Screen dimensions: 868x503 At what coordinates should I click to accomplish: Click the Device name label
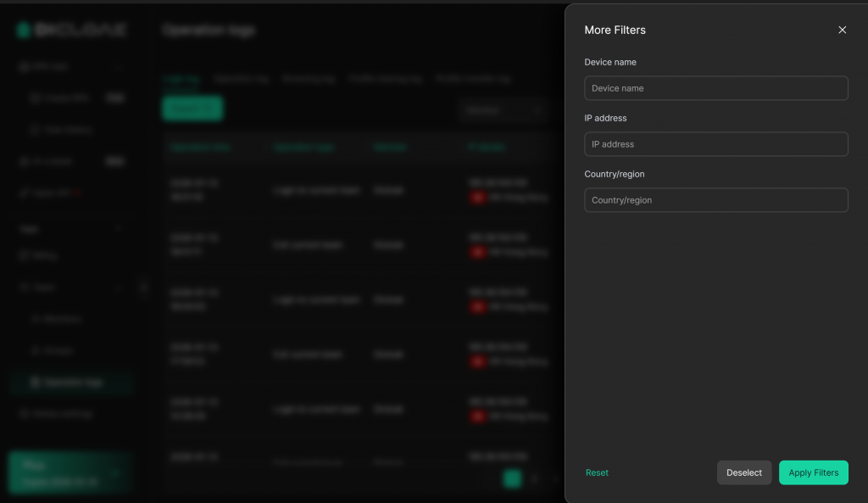[x=610, y=62]
